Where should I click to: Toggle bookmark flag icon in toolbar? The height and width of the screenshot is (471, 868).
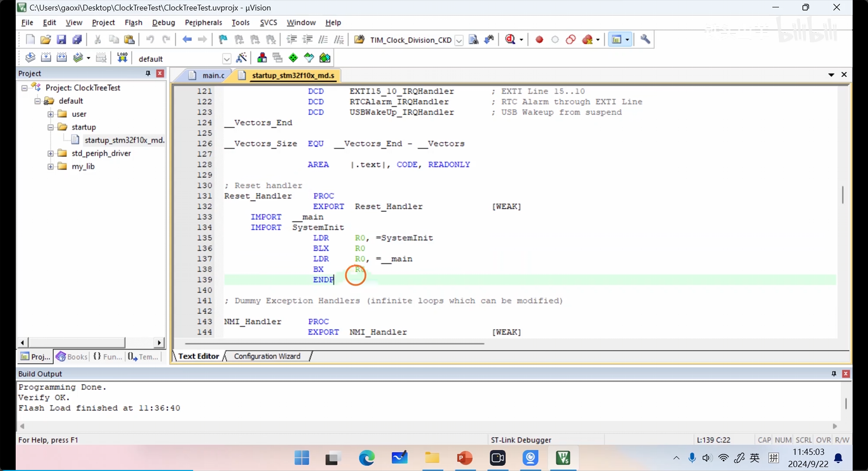tap(223, 40)
